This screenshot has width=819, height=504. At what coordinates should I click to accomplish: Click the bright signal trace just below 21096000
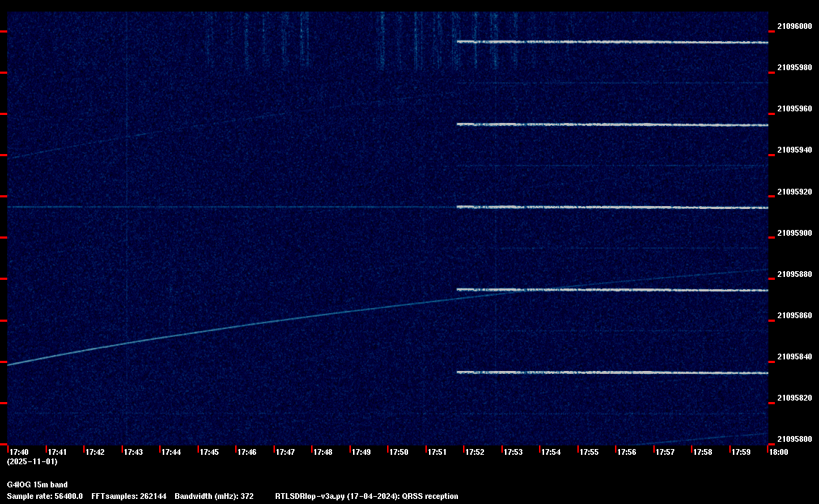click(612, 42)
